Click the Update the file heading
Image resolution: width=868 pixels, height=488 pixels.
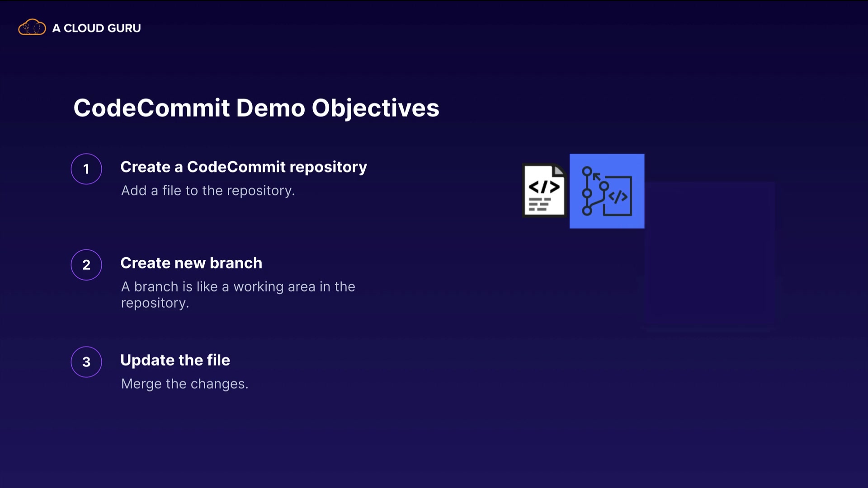tap(175, 360)
